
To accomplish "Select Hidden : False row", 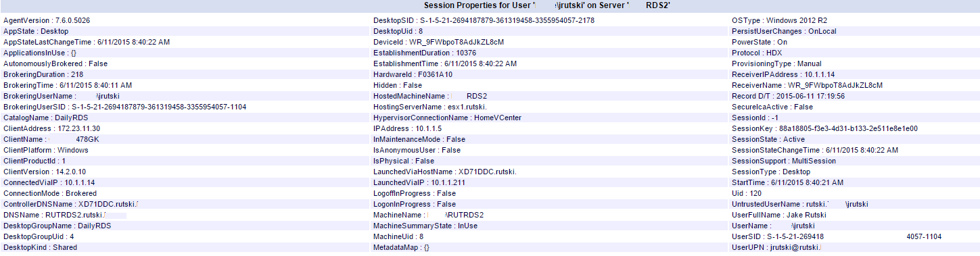I will (x=398, y=85).
